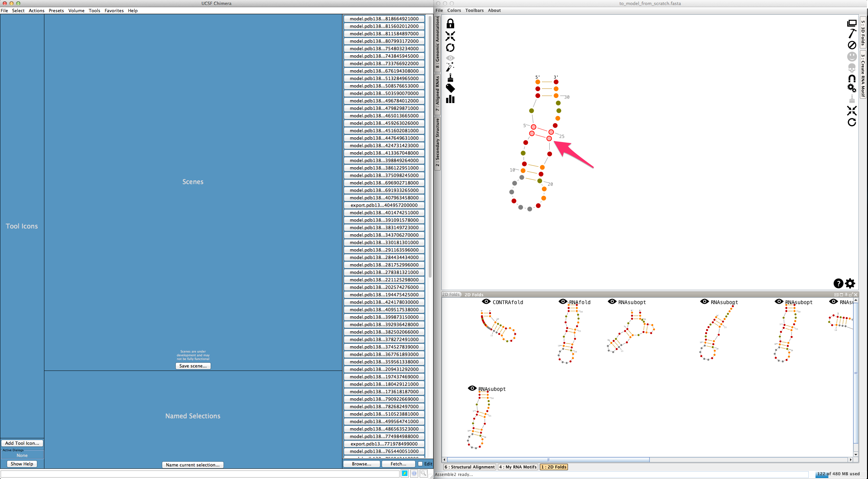Click the refresh arrows icon in the left toolbar
868x479 pixels.
[450, 48]
